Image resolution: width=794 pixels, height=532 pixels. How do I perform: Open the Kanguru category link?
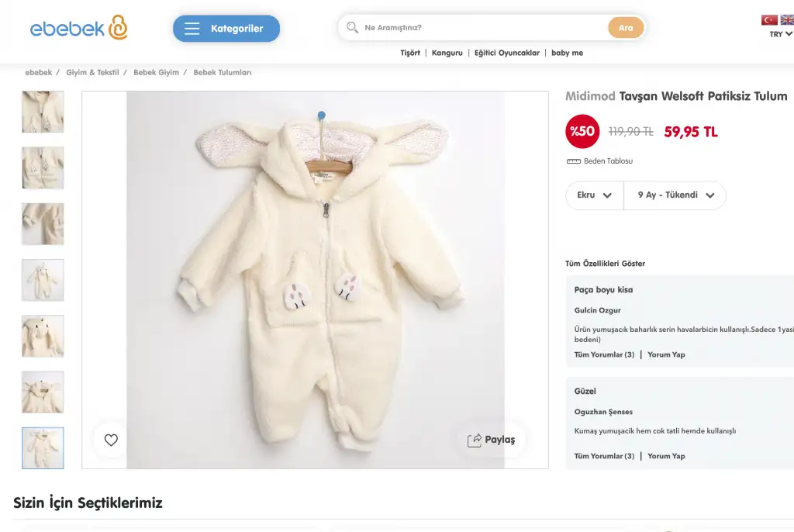pos(447,53)
